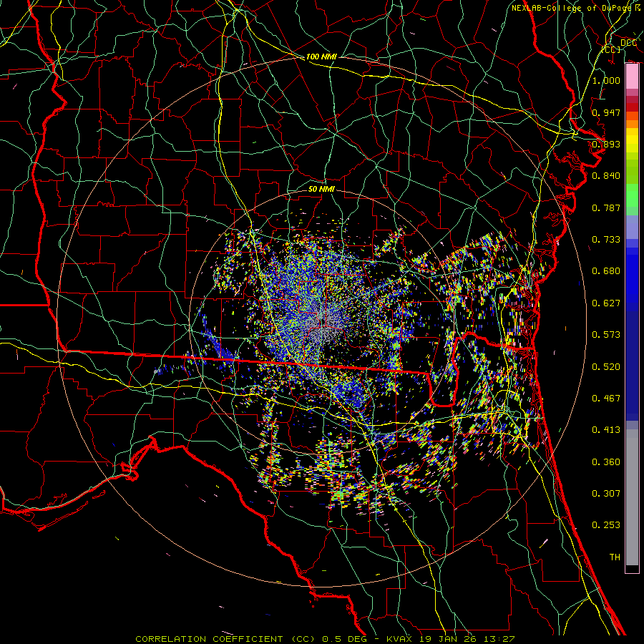Click the 0.840 scale value

(606, 176)
